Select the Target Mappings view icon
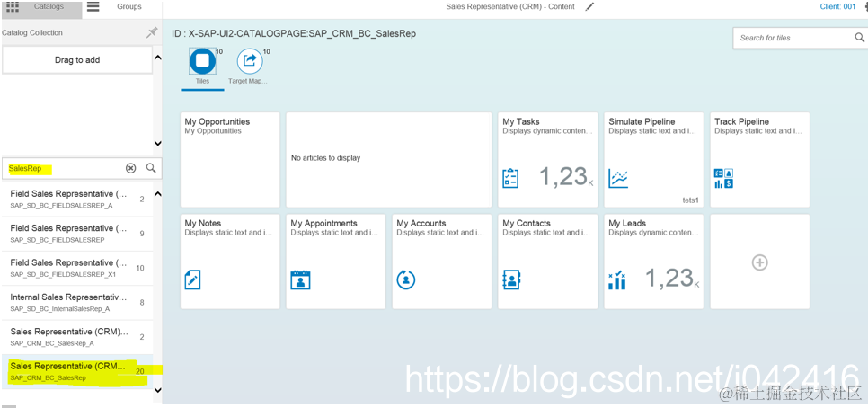 pos(250,61)
